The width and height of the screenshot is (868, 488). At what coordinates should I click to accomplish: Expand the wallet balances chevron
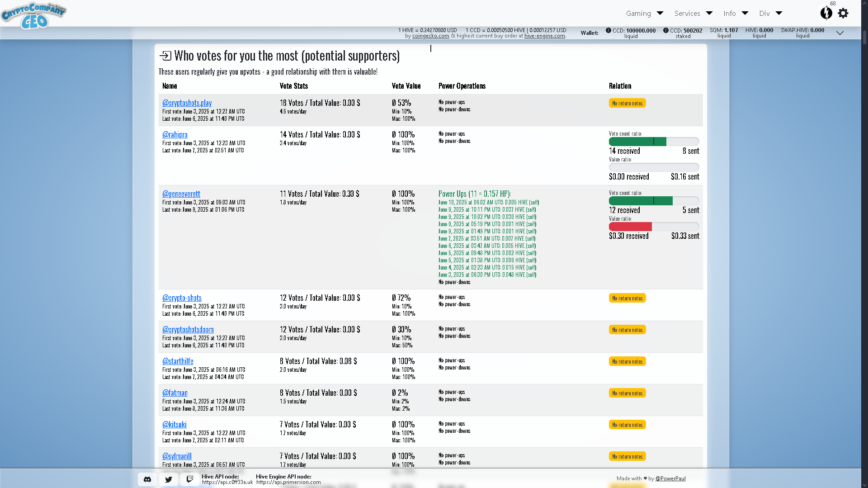(x=840, y=33)
